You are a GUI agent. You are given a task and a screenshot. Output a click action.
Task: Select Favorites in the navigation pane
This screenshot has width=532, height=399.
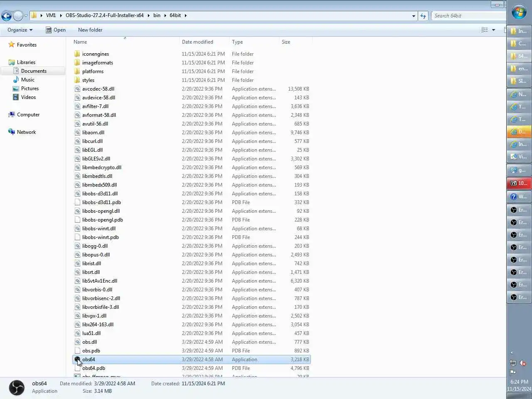tap(27, 45)
